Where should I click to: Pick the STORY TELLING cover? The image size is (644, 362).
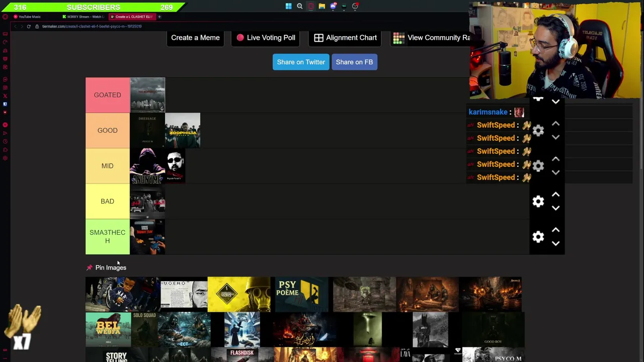(x=117, y=355)
